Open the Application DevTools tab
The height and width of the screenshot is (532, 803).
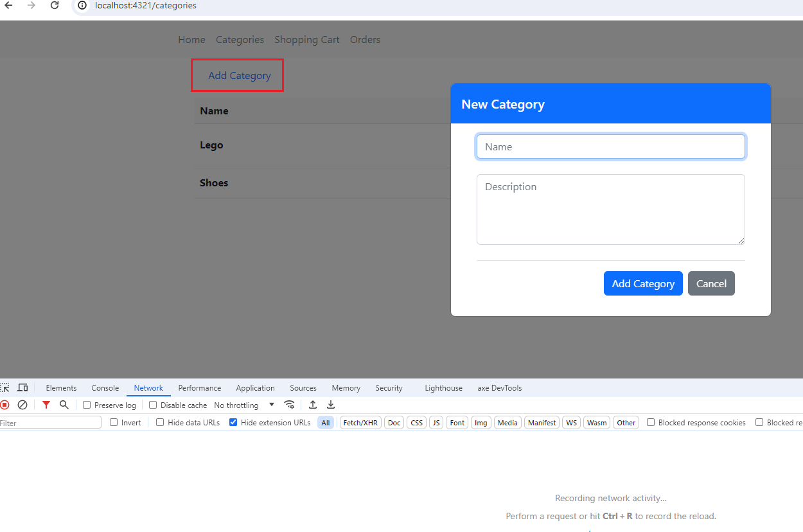click(x=255, y=388)
